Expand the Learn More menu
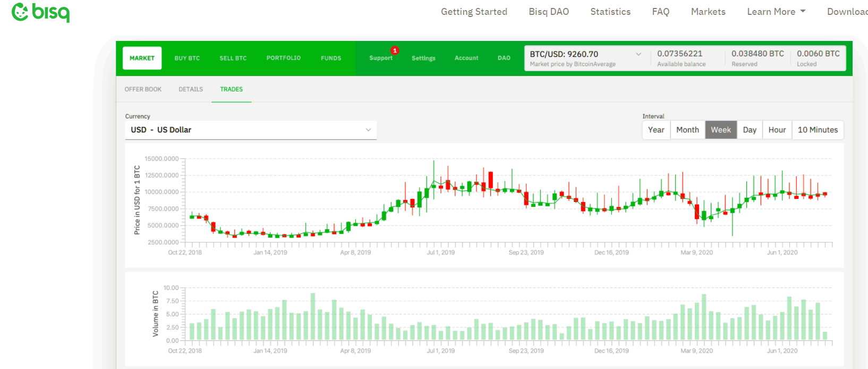868x369 pixels. pos(776,12)
